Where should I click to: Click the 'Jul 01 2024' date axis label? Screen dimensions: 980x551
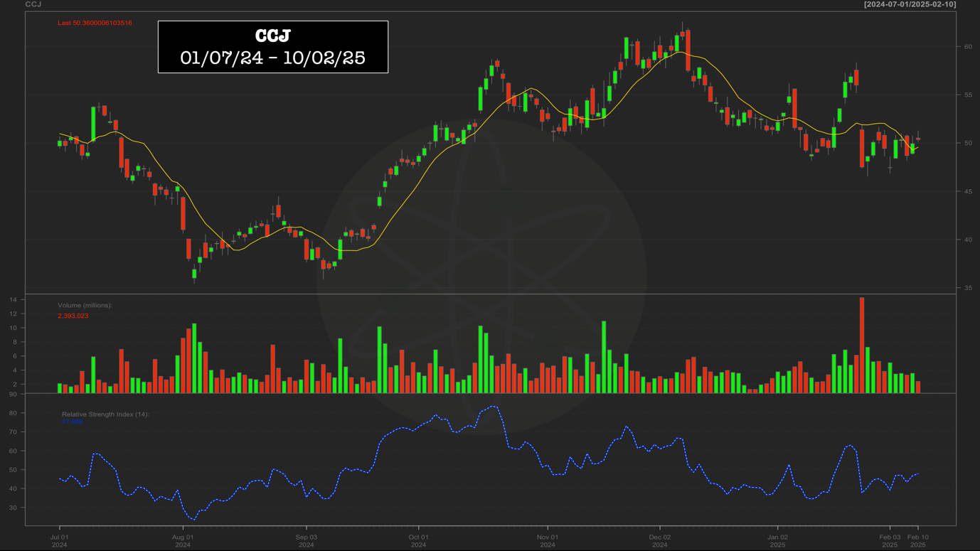click(59, 541)
